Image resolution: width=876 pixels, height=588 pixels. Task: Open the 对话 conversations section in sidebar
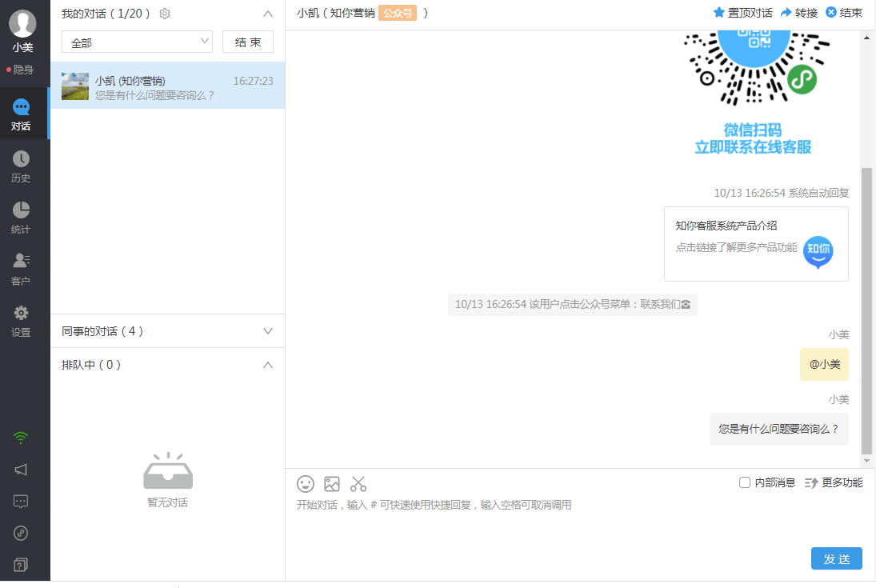22,114
